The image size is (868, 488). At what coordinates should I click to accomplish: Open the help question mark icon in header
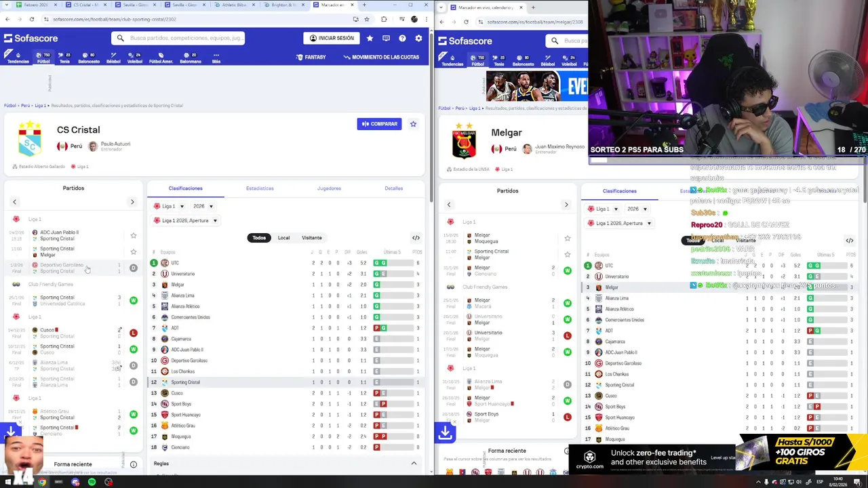pyautogui.click(x=402, y=38)
